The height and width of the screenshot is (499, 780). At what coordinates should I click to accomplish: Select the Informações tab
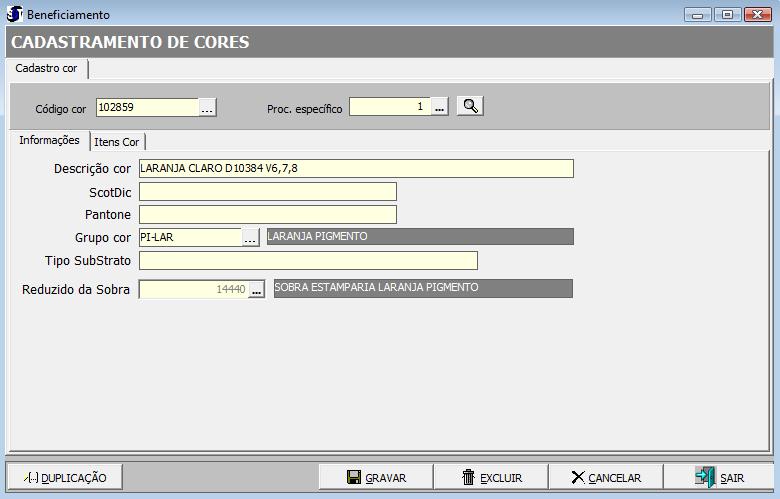[49, 141]
